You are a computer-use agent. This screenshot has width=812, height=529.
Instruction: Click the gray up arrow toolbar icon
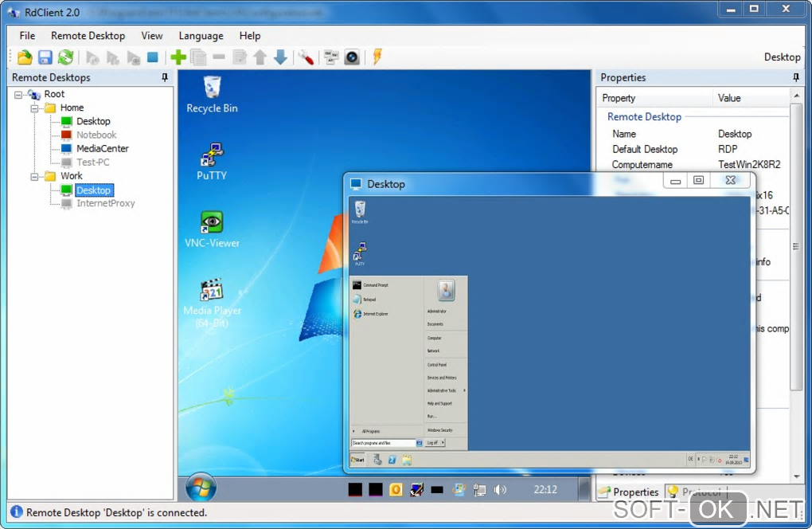(260, 57)
